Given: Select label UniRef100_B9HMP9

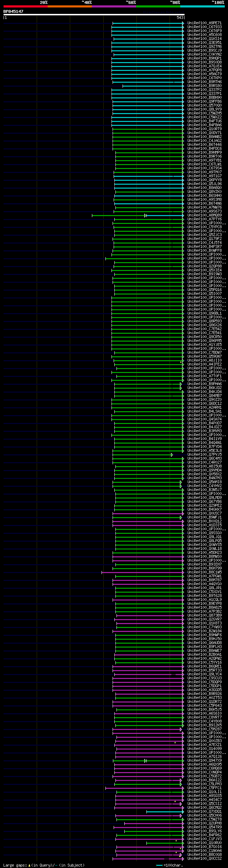Looking at the screenshot, I should tap(204, 153).
